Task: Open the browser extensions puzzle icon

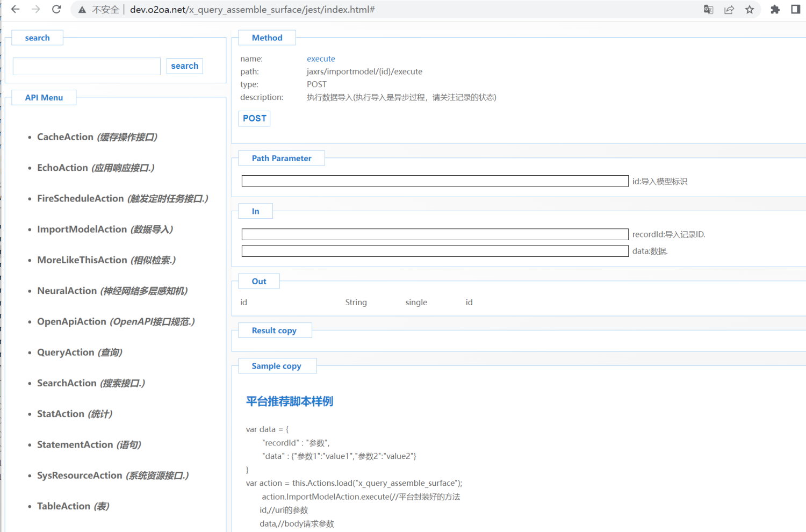Action: click(775, 9)
